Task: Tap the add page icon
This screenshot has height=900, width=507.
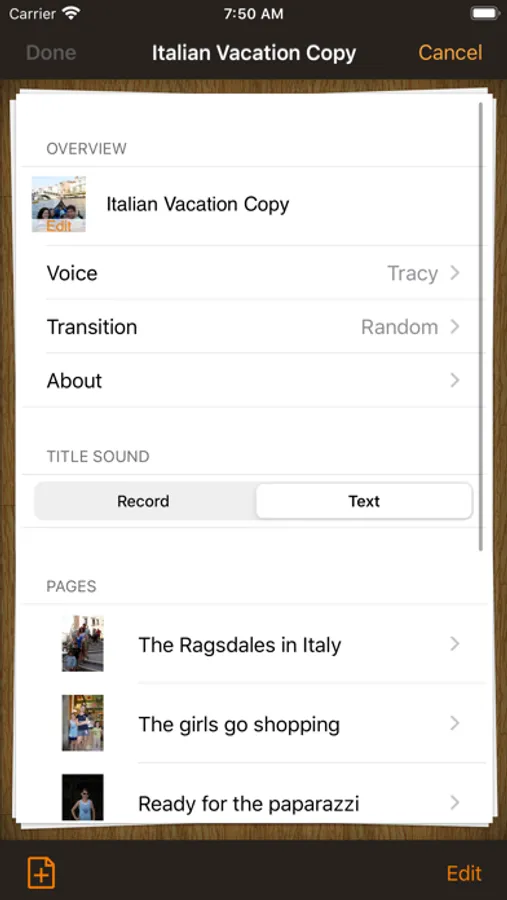Action: point(41,873)
